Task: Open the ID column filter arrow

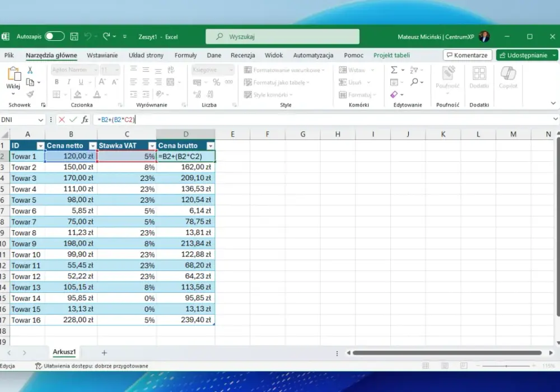Action: pyautogui.click(x=40, y=146)
